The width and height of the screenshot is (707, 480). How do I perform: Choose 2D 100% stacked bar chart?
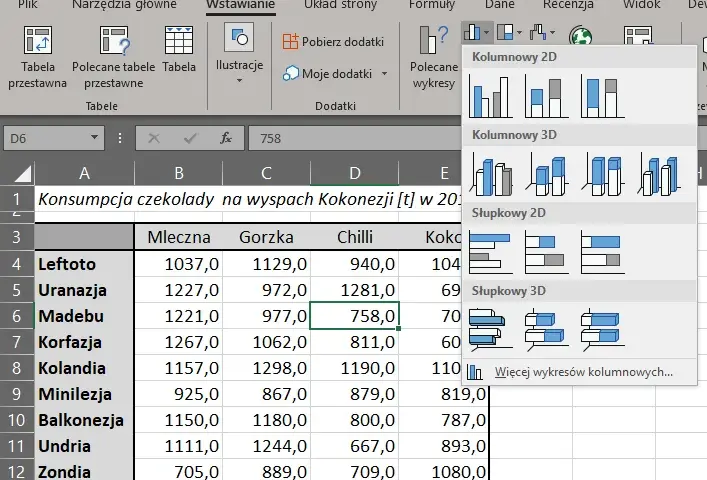pyautogui.click(x=602, y=252)
